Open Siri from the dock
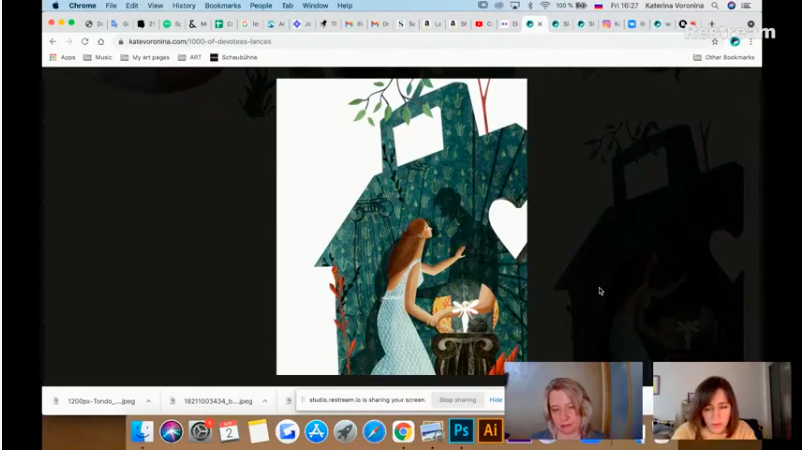The height and width of the screenshot is (450, 803). 171,431
